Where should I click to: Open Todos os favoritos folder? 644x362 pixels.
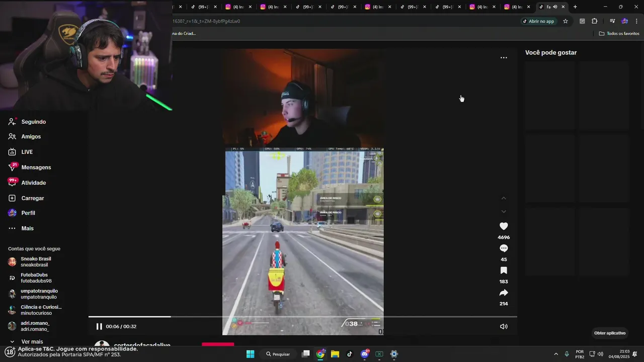pos(619,34)
